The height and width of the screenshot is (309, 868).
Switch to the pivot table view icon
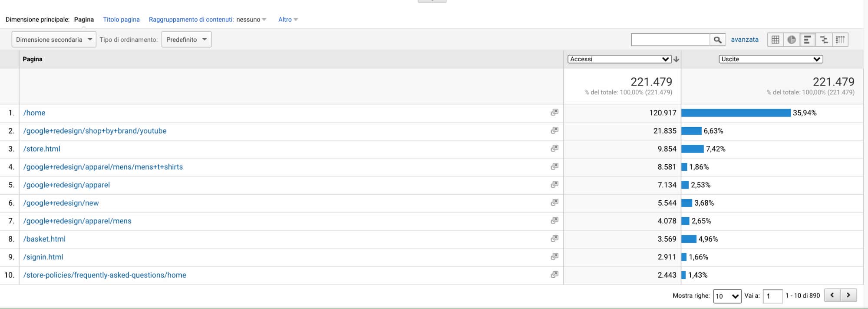click(x=840, y=40)
